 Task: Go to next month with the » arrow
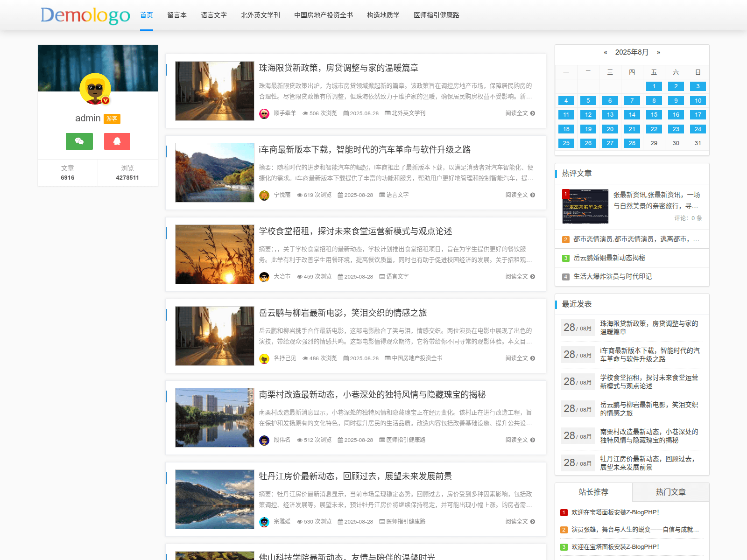pyautogui.click(x=658, y=52)
